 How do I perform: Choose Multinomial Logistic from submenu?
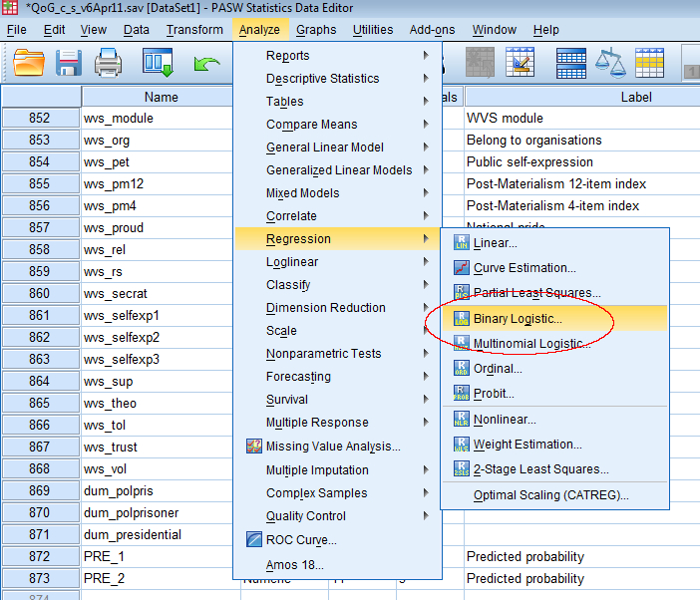coord(527,344)
